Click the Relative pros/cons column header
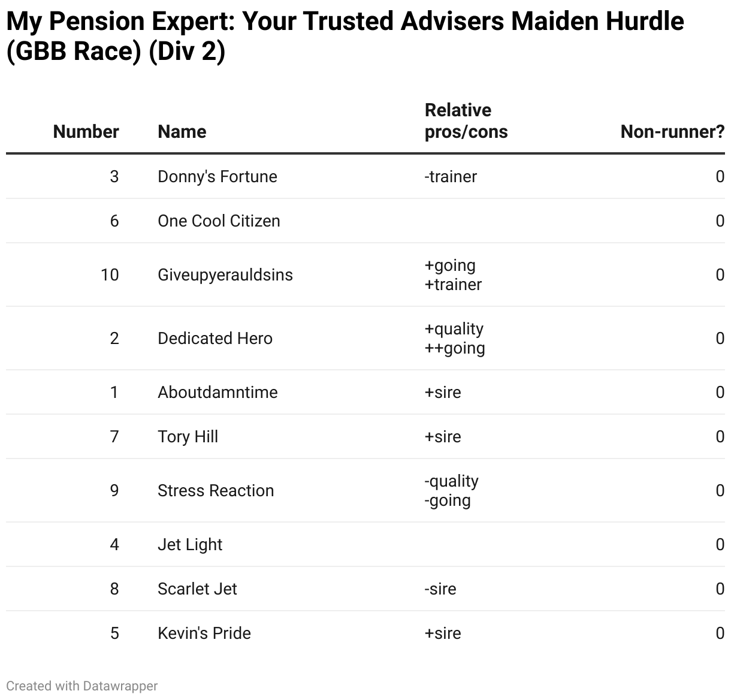731x700 pixels. pyautogui.click(x=466, y=121)
